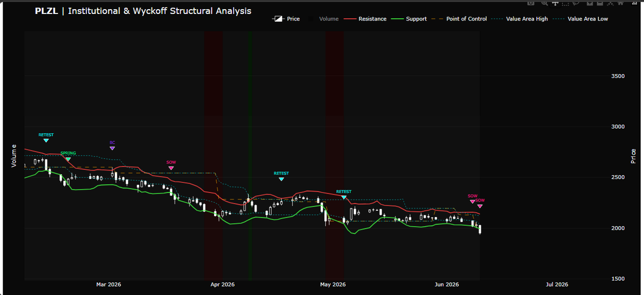Screen dimensions: 644x295
Task: Toggle Value Area Low legend entry
Action: 581,19
